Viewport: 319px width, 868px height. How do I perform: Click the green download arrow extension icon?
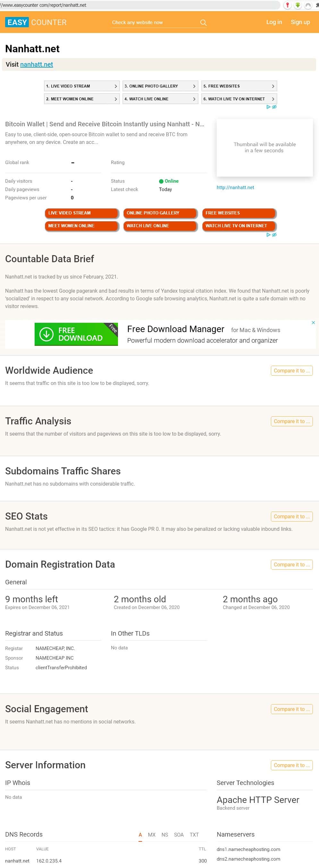298,5
